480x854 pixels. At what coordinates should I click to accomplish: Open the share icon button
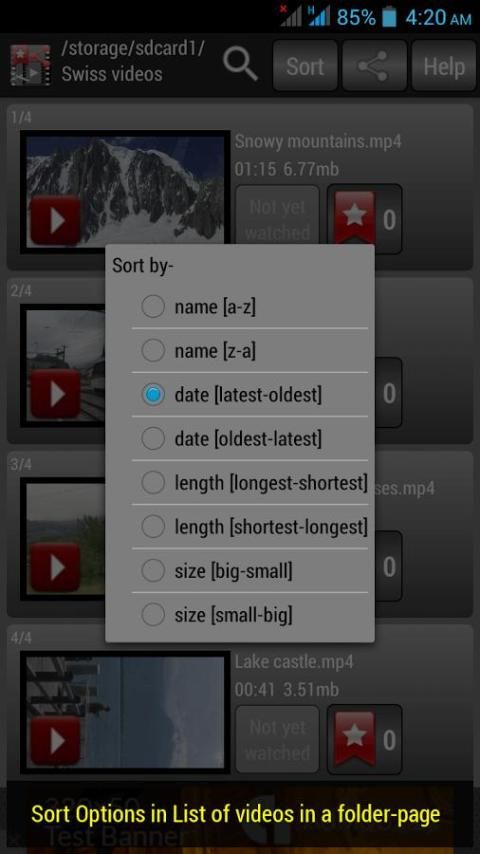374,66
